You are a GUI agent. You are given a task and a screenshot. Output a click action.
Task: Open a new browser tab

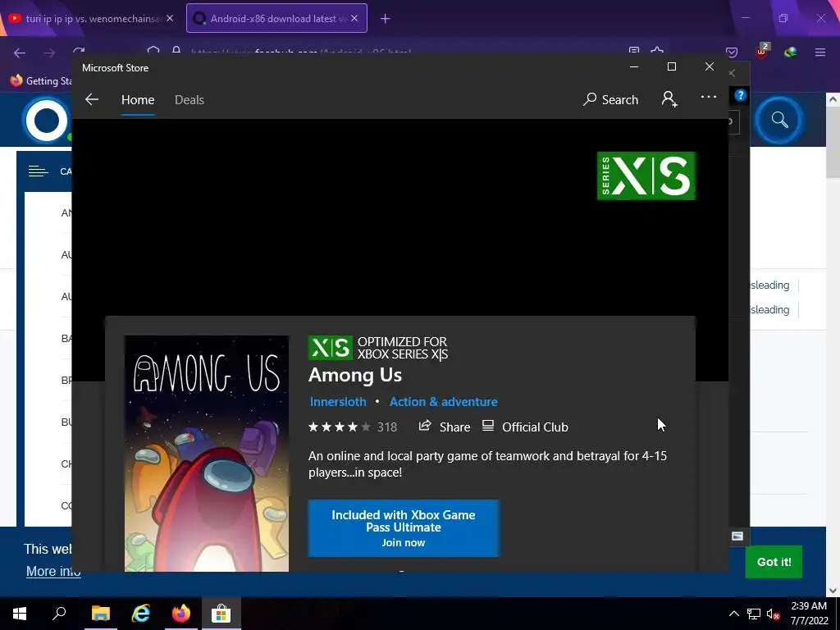tap(386, 19)
